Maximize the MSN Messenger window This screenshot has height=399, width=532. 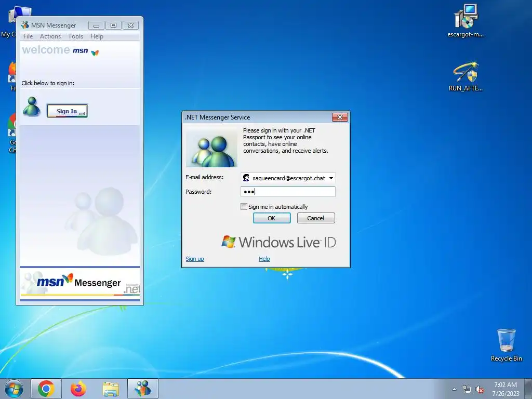[113, 25]
